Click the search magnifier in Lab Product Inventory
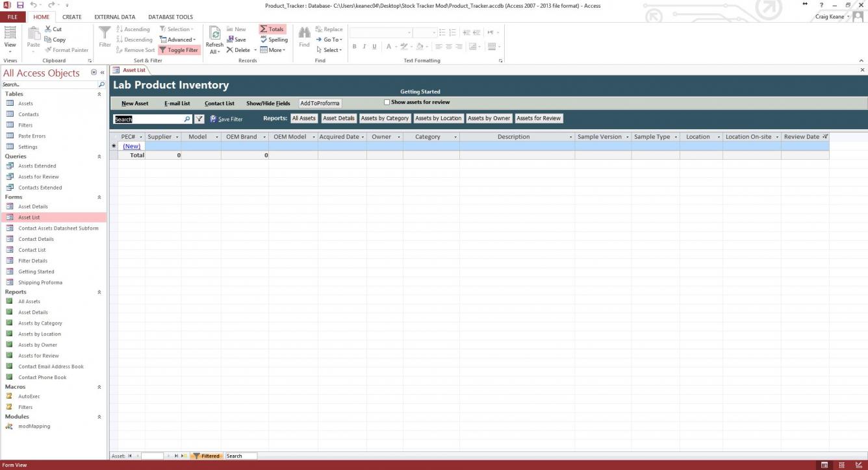The width and height of the screenshot is (868, 470). point(187,119)
